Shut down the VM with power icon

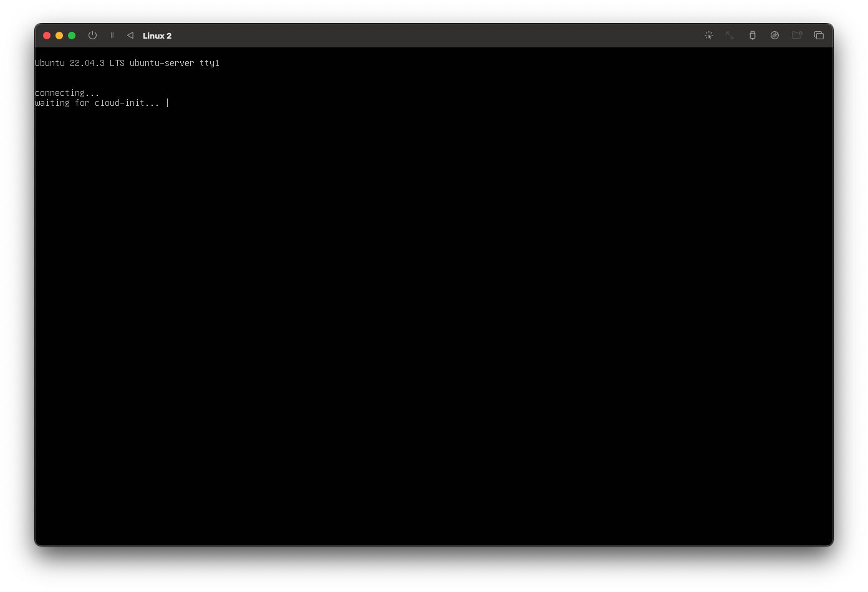click(x=92, y=36)
